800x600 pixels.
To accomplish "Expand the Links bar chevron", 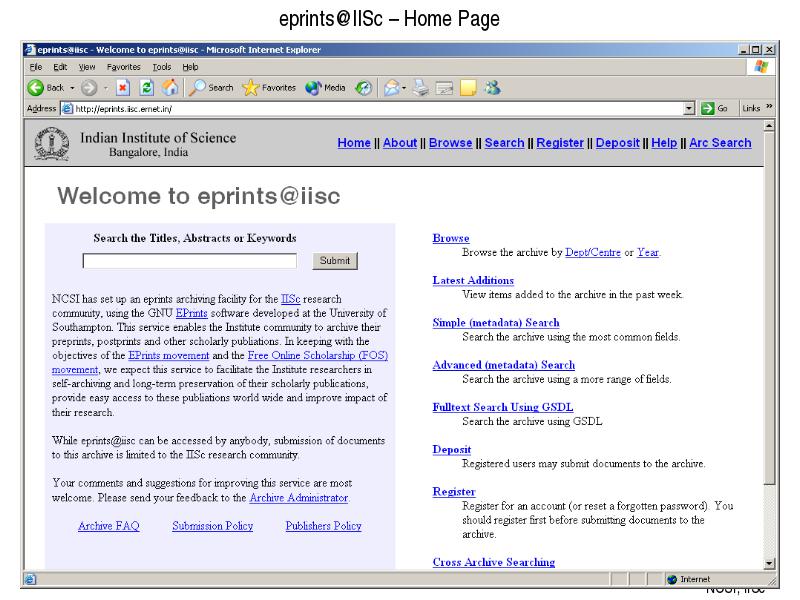I will tap(769, 107).
